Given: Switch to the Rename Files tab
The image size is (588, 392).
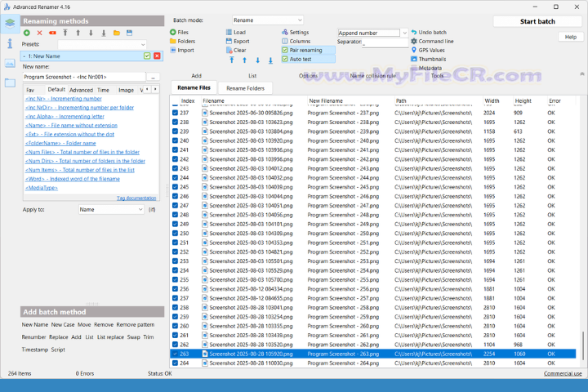Looking at the screenshot, I should tap(194, 87).
